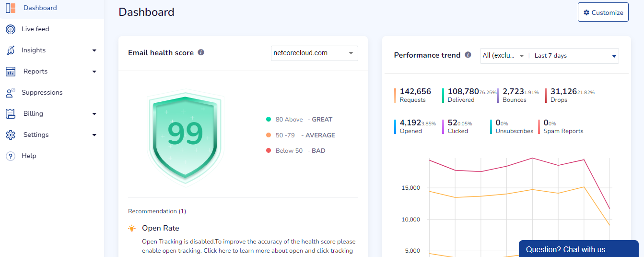Click info icon beside Email health score

click(x=201, y=52)
